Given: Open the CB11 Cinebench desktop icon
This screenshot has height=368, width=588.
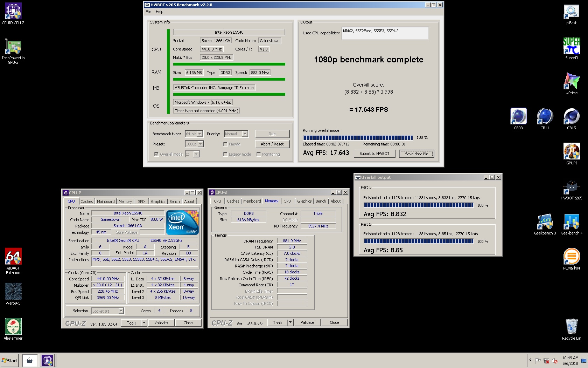Looking at the screenshot, I should click(x=545, y=119).
